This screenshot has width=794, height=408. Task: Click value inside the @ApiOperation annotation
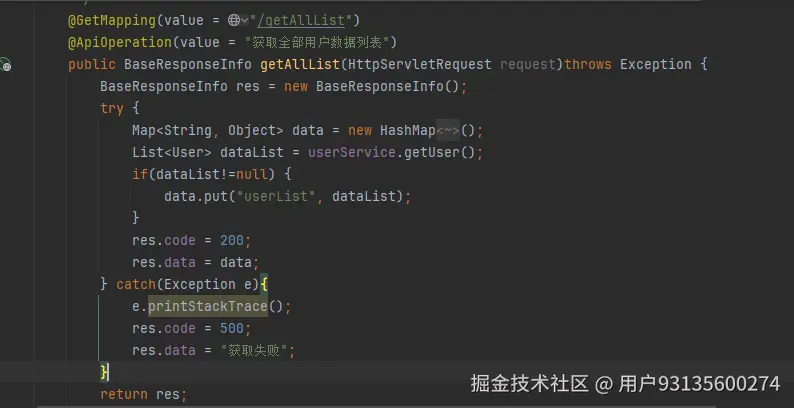200,43
